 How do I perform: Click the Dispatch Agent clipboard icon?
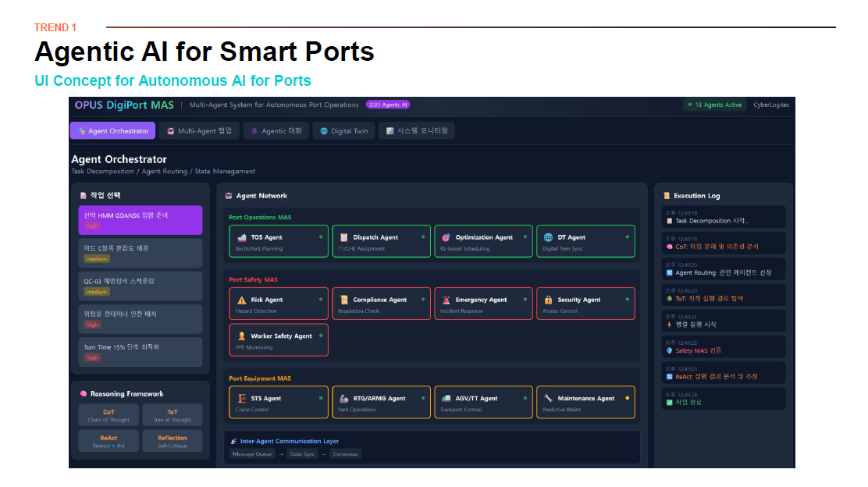tap(343, 237)
